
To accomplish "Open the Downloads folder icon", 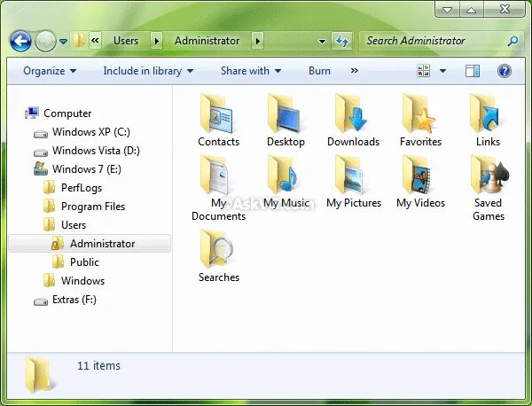I will pos(351,114).
